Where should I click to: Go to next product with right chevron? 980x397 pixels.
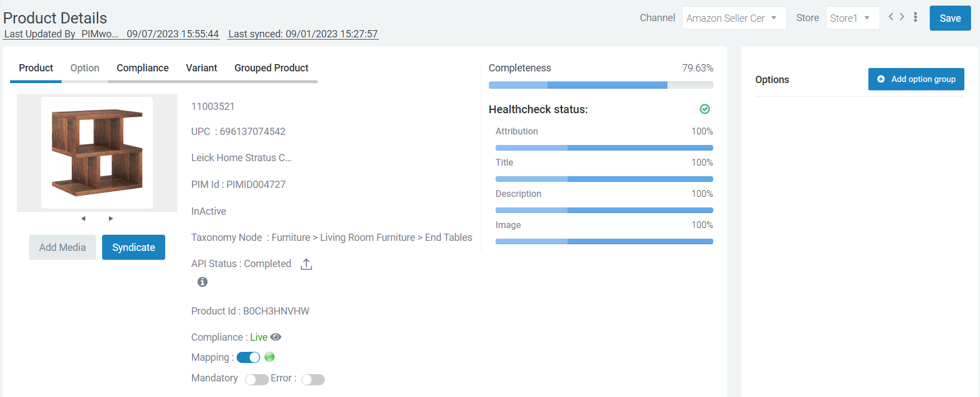point(902,17)
